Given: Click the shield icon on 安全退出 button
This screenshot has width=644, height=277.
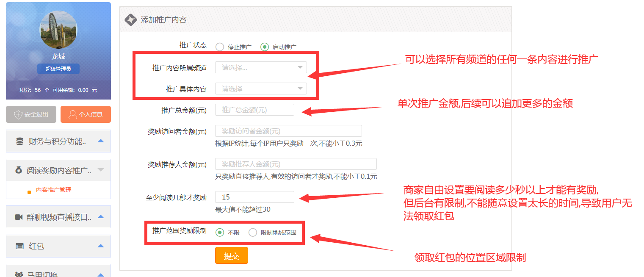Looking at the screenshot, I should pos(18,114).
